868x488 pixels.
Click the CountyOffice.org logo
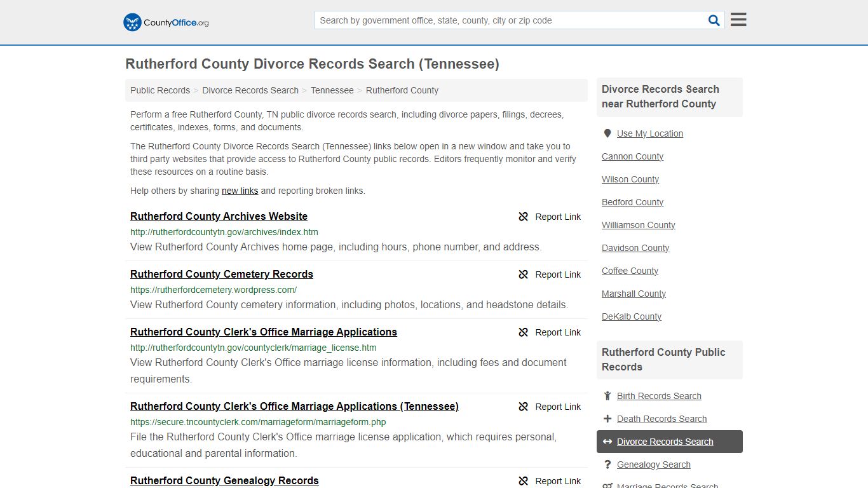(165, 22)
